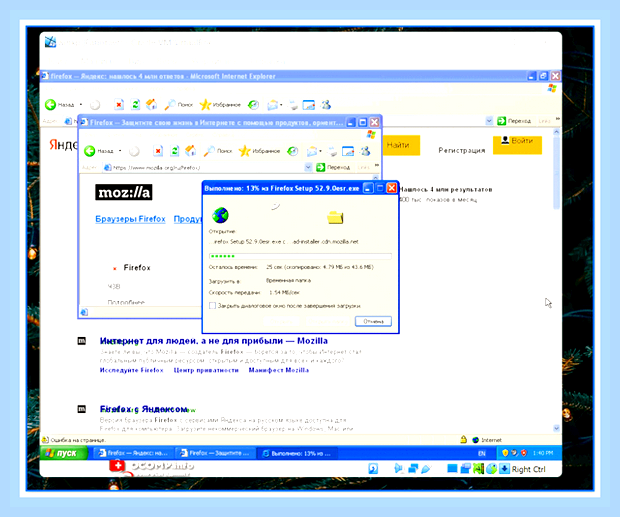Click scroll down arrow of Yandex page
This screenshot has height=517, width=620.
556,428
